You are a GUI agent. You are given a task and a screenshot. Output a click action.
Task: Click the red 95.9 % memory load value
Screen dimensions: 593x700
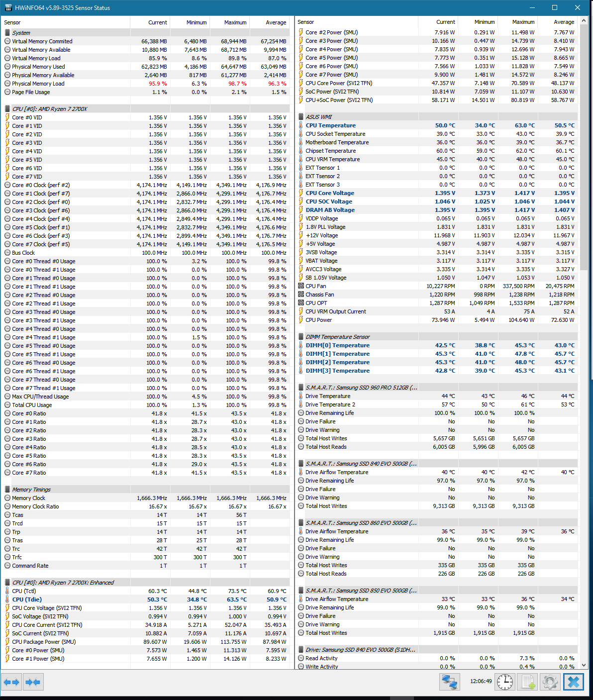(158, 84)
